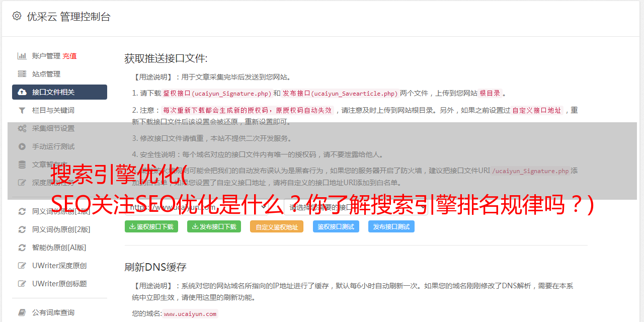Screen dimensions: 644x322
Task: Click the highlighted 根目录 text
Action: [x=490, y=93]
